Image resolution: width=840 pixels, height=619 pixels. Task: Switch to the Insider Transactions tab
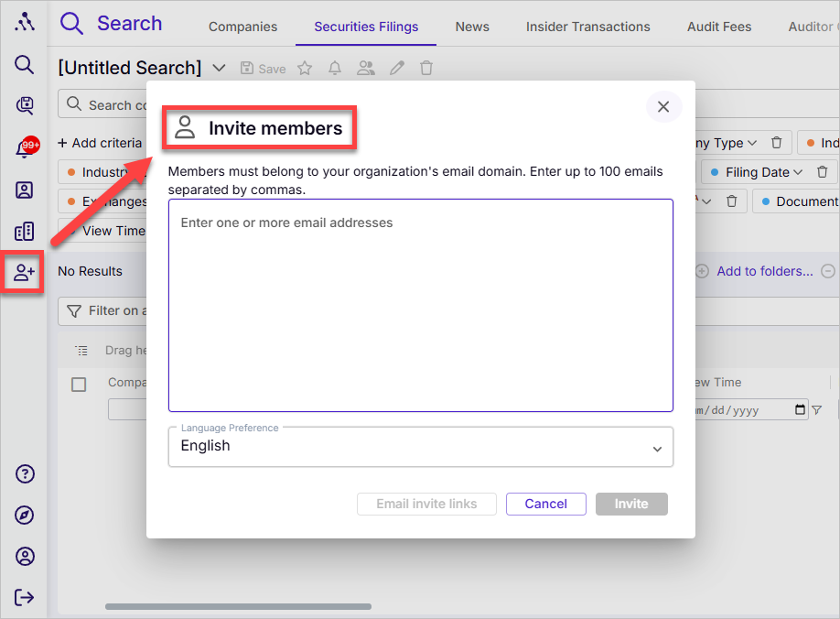(587, 27)
